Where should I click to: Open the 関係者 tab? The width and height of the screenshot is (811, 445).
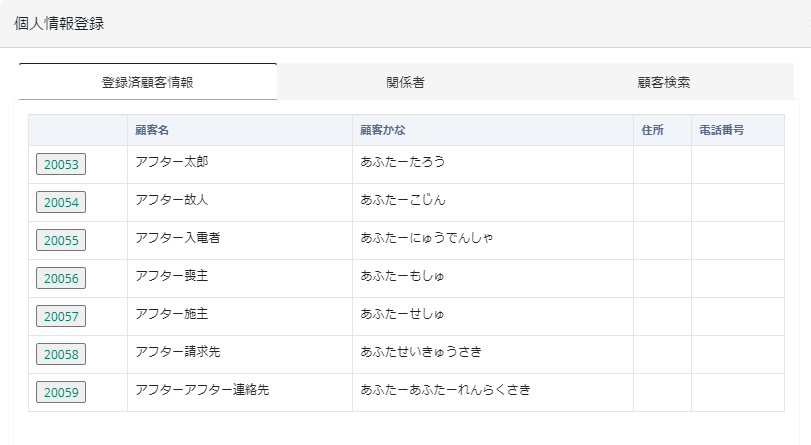point(405,82)
